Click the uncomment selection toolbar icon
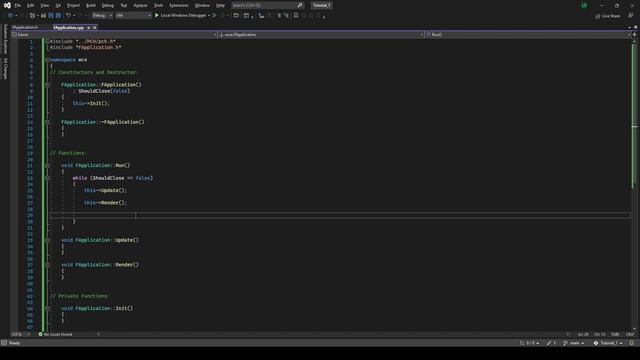The image size is (640, 360). point(286,16)
